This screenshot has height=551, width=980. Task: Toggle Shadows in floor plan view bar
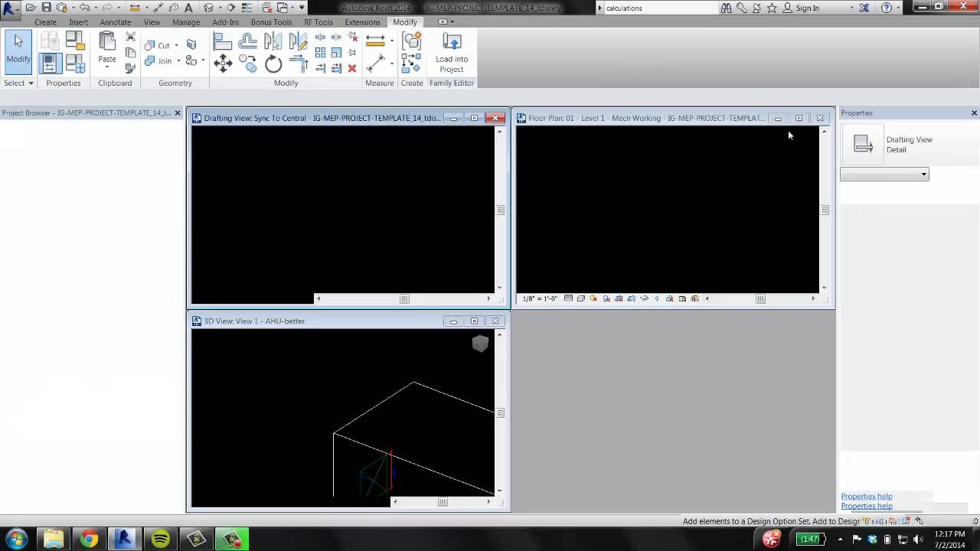pos(606,298)
